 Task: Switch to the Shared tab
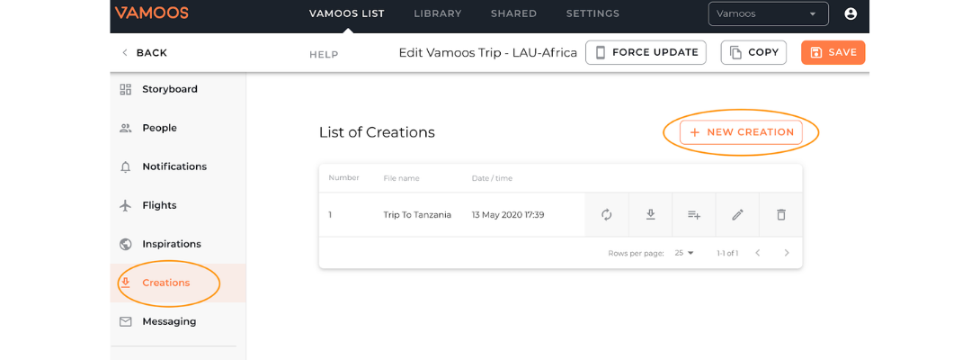pyautogui.click(x=513, y=13)
